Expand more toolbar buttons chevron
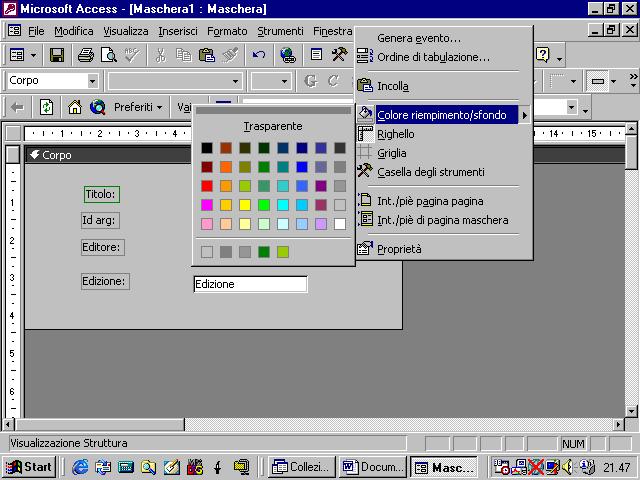The width and height of the screenshot is (640, 480). click(x=633, y=80)
